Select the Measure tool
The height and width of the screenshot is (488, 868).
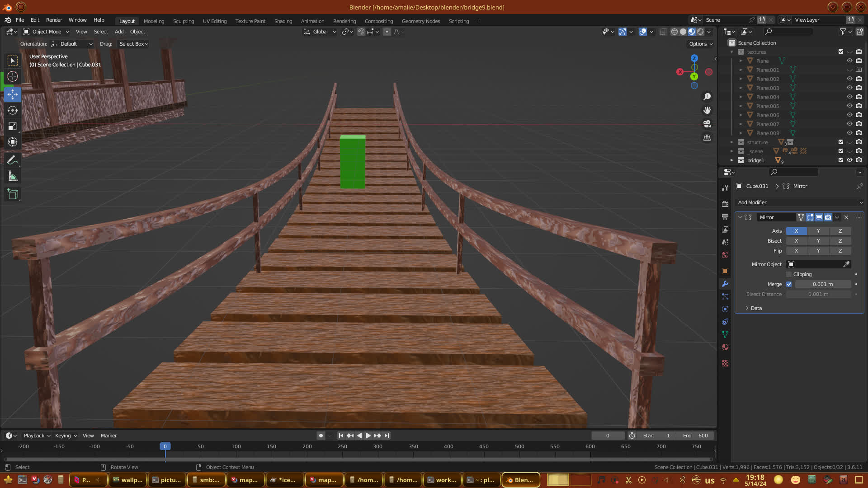click(x=13, y=177)
